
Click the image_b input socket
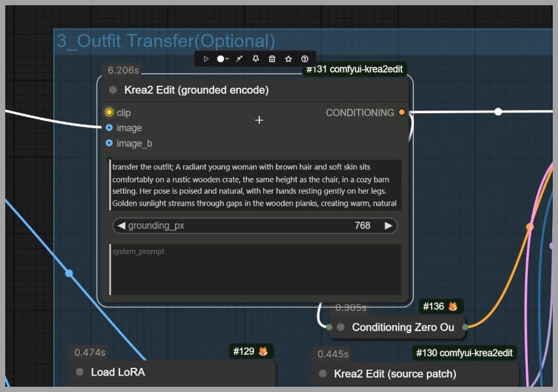click(x=109, y=143)
